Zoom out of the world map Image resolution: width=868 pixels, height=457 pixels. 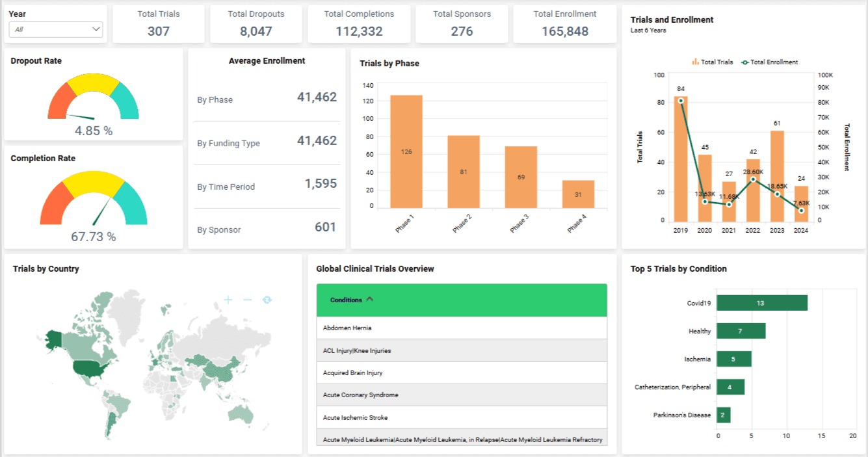tap(247, 300)
